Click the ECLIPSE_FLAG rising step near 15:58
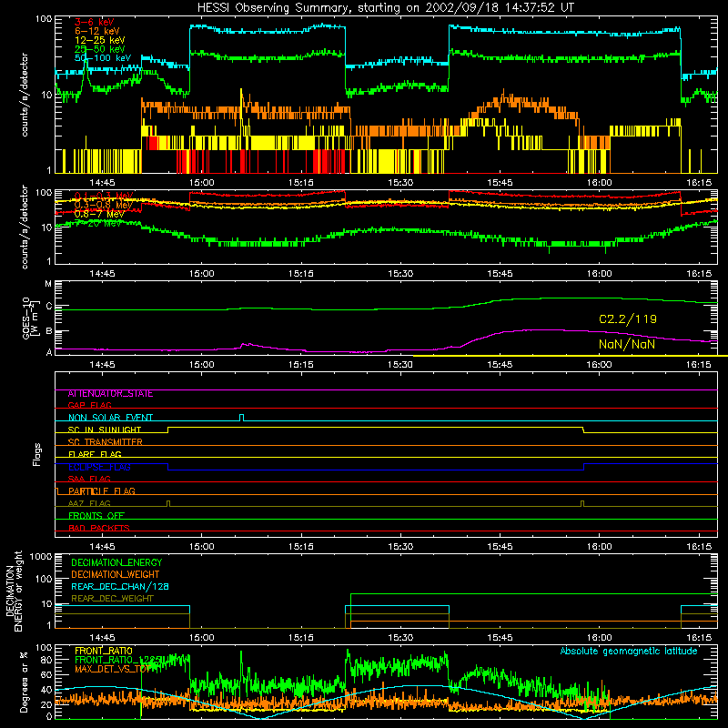The height and width of the screenshot is (728, 728). point(583,467)
